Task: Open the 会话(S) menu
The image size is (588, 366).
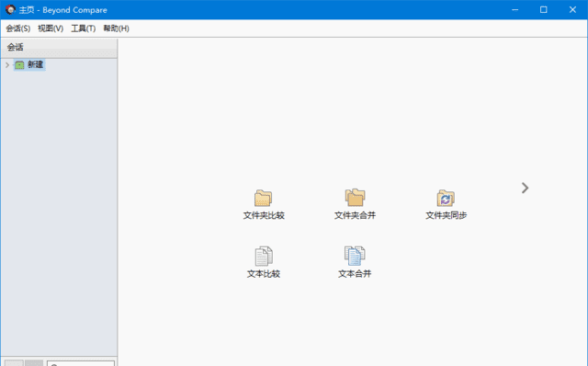Action: 18,29
